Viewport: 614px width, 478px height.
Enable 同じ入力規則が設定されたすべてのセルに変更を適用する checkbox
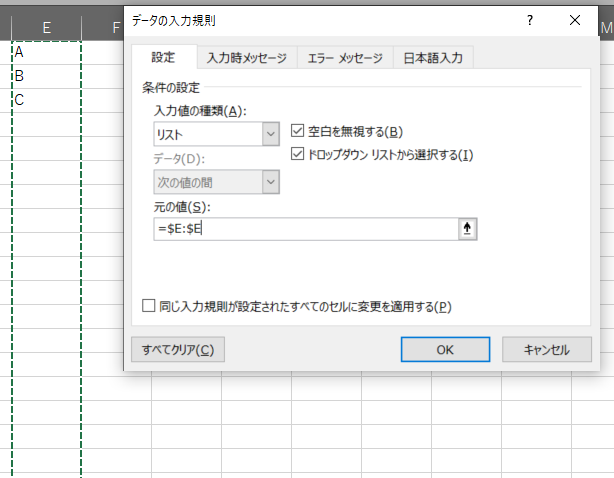click(x=148, y=305)
